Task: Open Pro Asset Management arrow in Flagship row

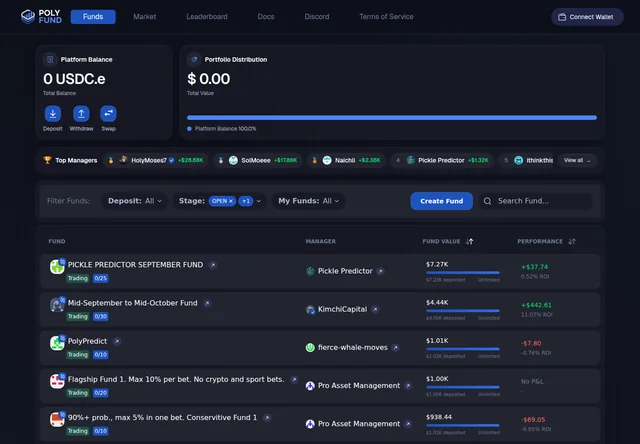Action: pos(408,386)
